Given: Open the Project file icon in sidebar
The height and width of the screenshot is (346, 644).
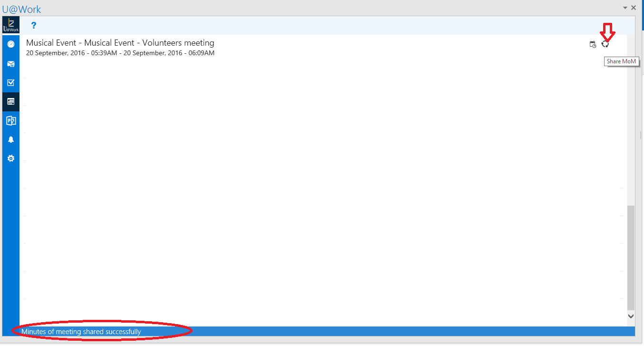Looking at the screenshot, I should coord(11,120).
